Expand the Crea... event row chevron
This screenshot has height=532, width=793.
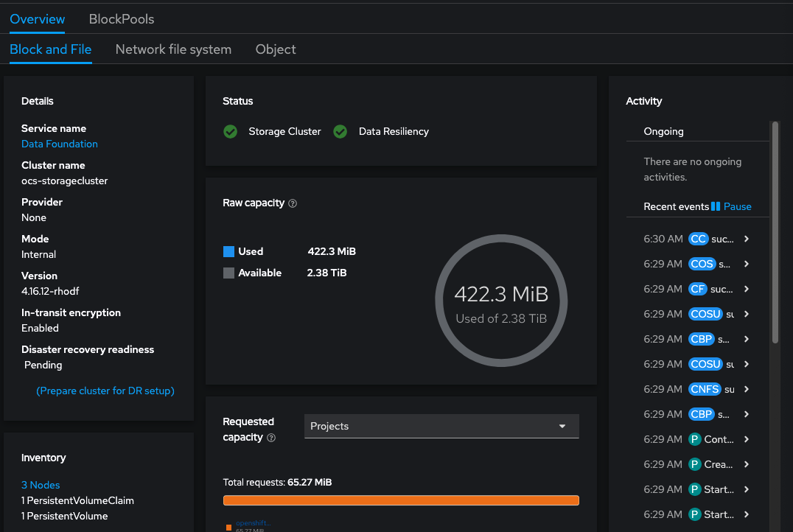coord(747,464)
